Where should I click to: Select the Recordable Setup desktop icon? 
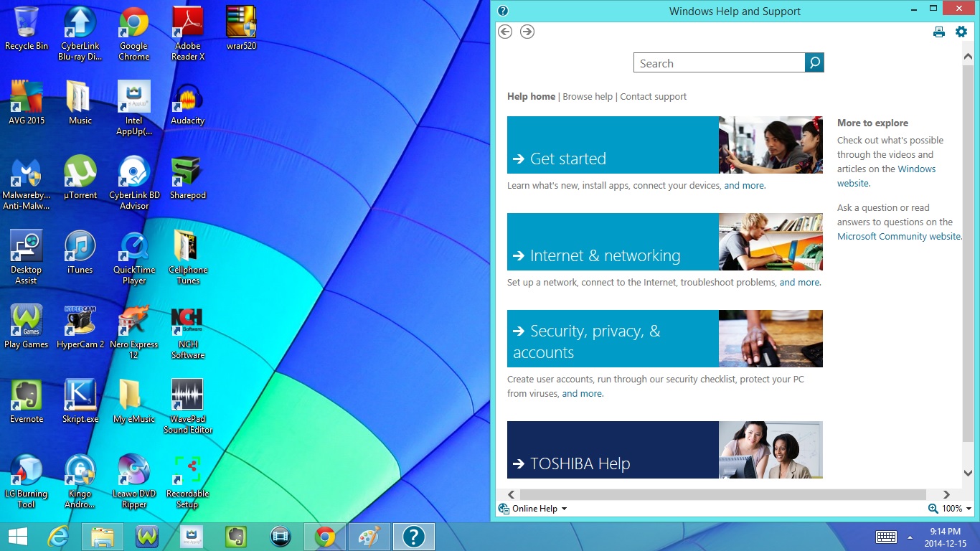pos(188,481)
